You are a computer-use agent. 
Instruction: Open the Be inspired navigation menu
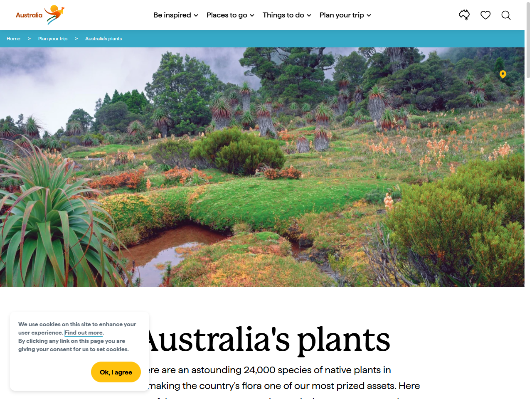(172, 15)
